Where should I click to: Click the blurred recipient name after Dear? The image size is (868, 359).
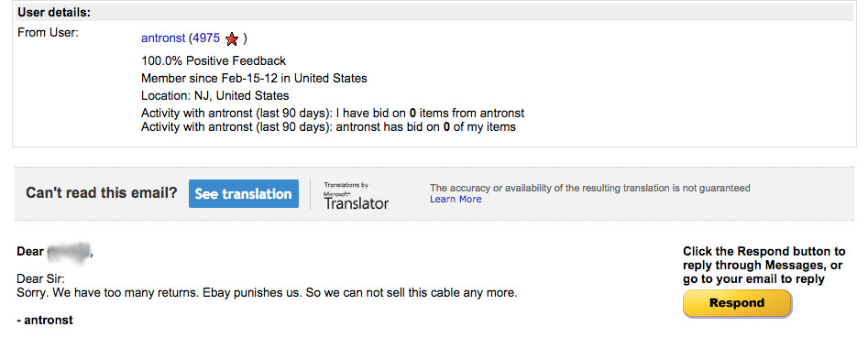click(x=69, y=252)
